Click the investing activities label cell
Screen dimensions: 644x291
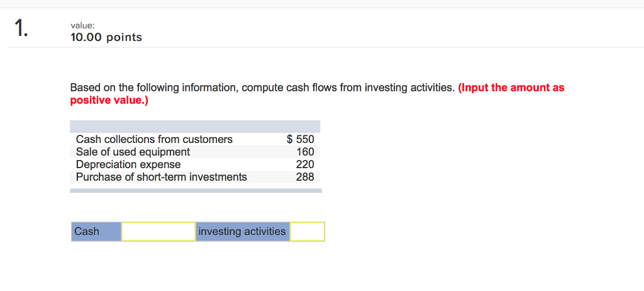tap(242, 231)
